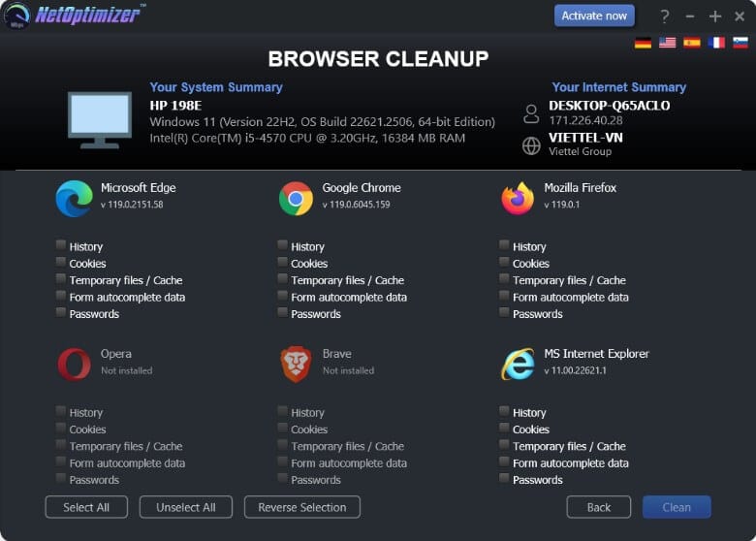Image resolution: width=756 pixels, height=541 pixels.
Task: Choose the Spanish flag language option
Action: coord(691,43)
